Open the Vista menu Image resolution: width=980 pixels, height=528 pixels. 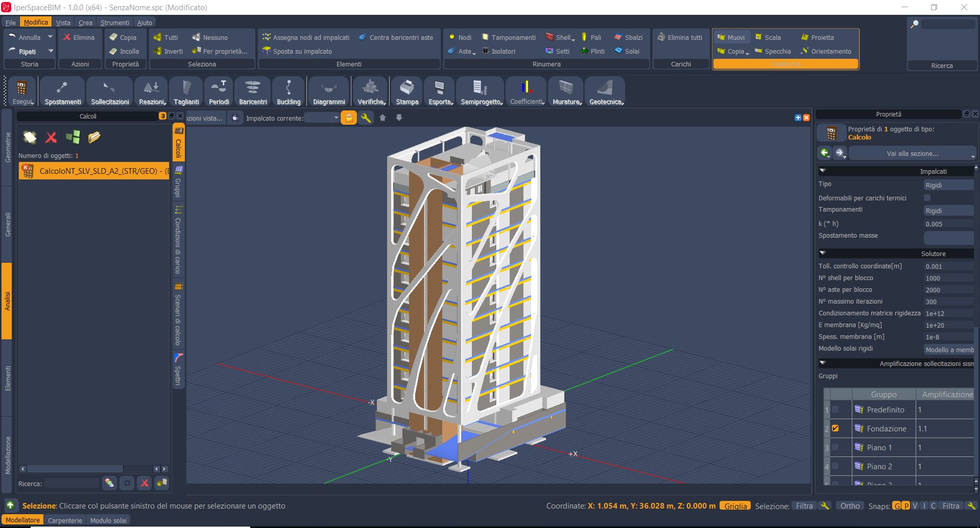point(63,22)
